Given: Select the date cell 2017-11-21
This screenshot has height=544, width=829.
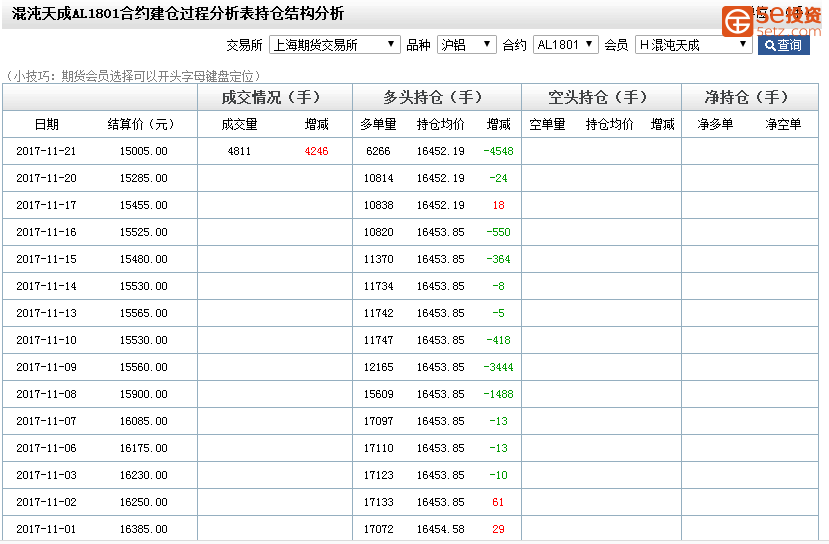Looking at the screenshot, I should click(x=47, y=151).
